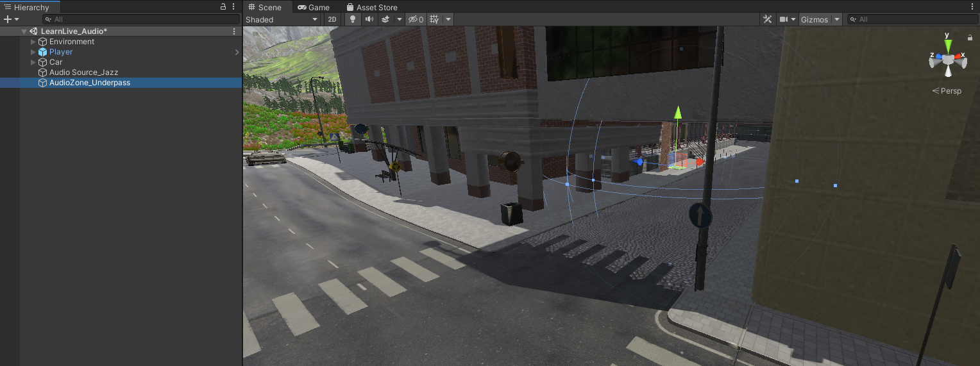
Task: Open the Gizmos dropdown arrow
Action: [837, 19]
